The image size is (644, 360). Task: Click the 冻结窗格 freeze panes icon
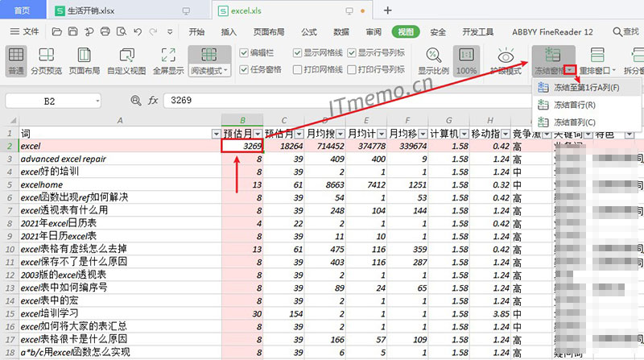tap(552, 55)
